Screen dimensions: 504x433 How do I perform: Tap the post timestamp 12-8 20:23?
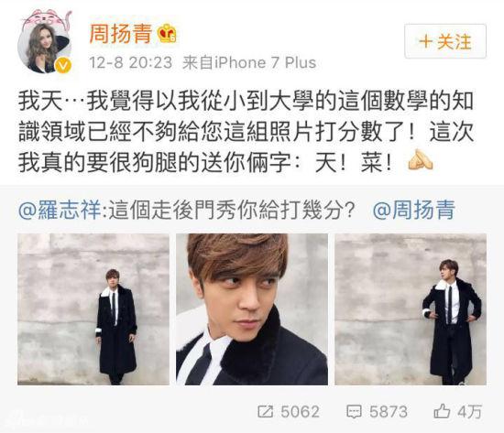(130, 62)
